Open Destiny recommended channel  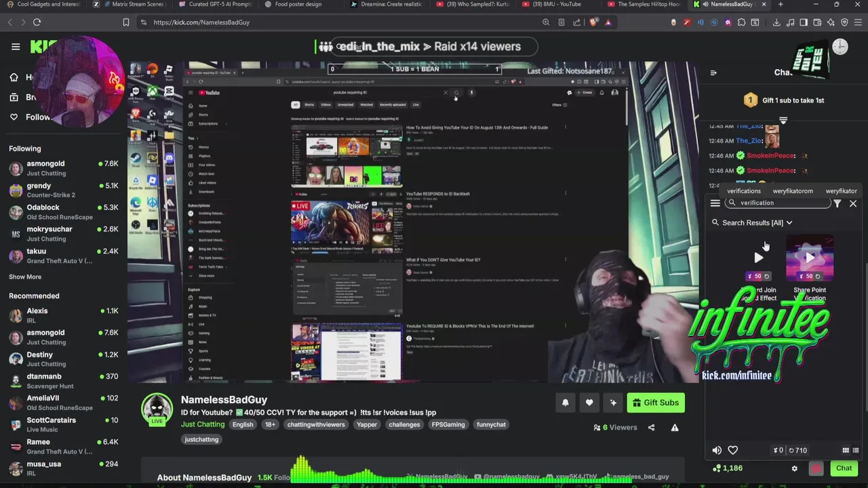click(64, 359)
